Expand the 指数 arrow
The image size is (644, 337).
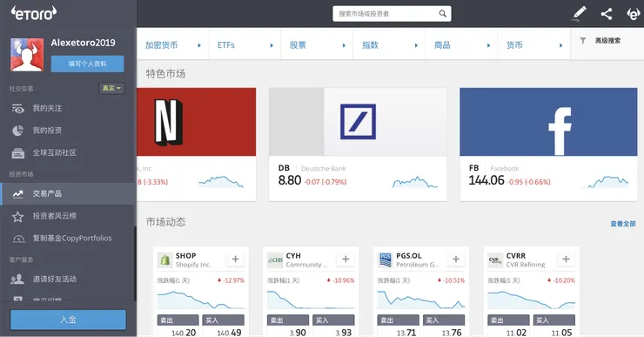[x=416, y=45]
